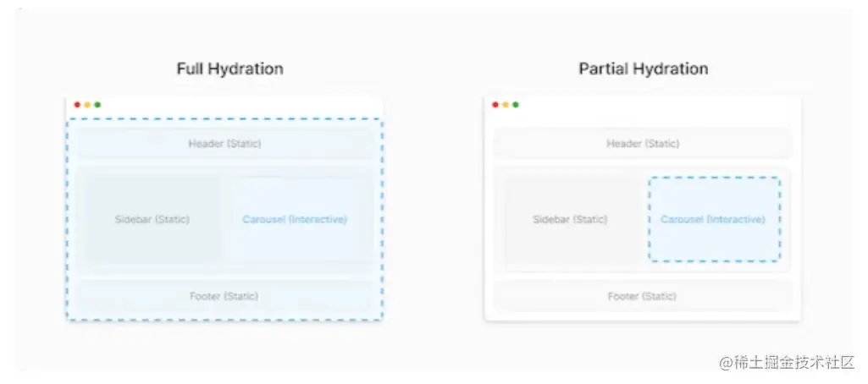The height and width of the screenshot is (384, 868).
Task: Click Footer (Static) block under Full Hydration
Action: click(x=224, y=296)
